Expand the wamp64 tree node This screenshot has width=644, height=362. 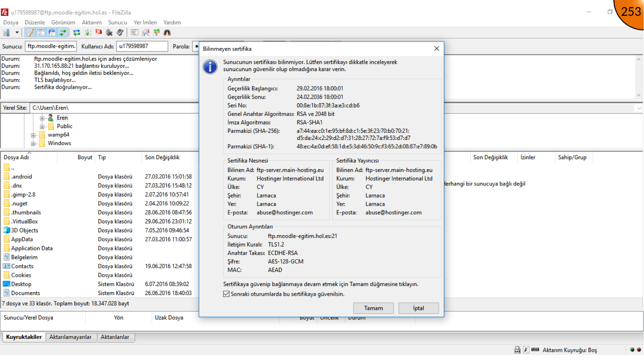[33, 135]
